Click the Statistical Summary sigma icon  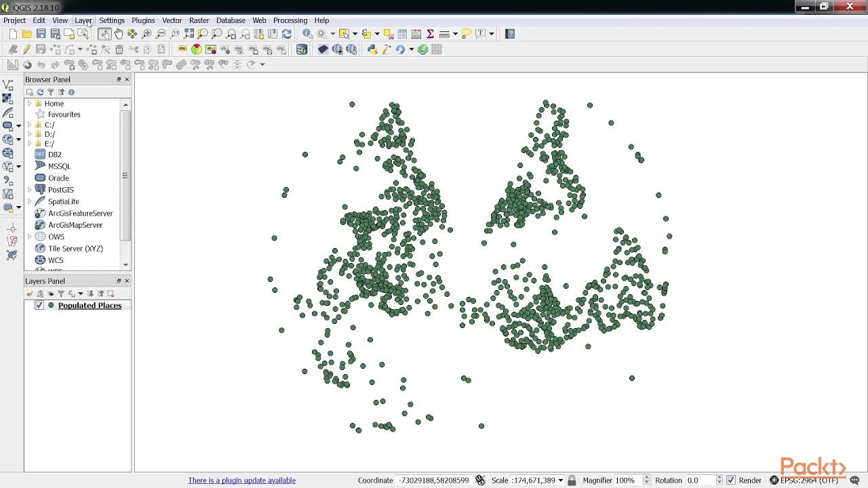(430, 34)
